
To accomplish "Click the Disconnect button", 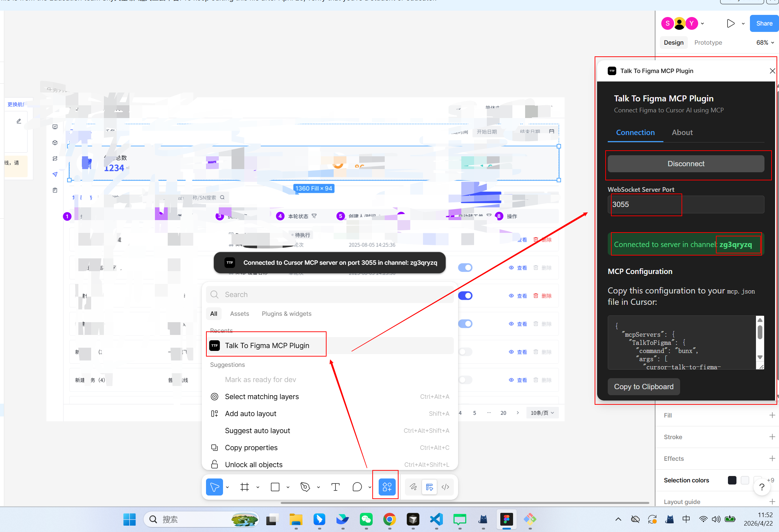I will (x=686, y=164).
